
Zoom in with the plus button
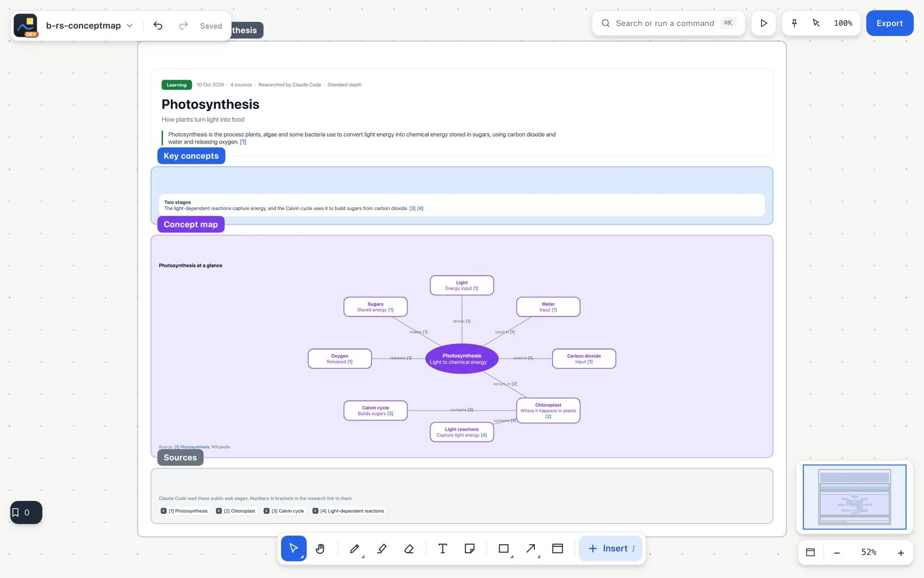[901, 552]
